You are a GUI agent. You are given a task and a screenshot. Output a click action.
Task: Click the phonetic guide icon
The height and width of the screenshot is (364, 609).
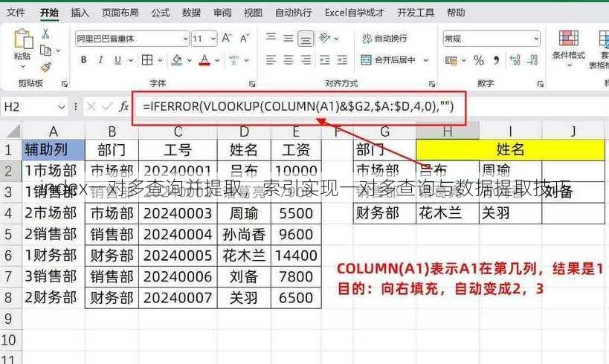[x=233, y=59]
